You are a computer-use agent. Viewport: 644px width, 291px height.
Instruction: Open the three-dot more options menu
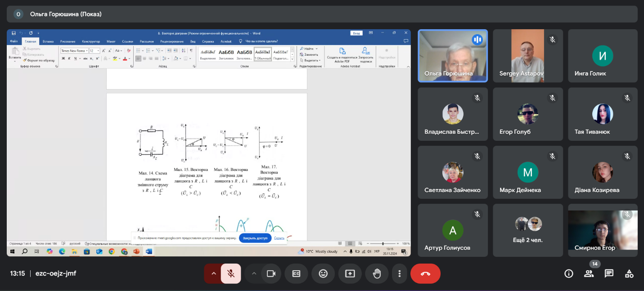click(x=399, y=273)
